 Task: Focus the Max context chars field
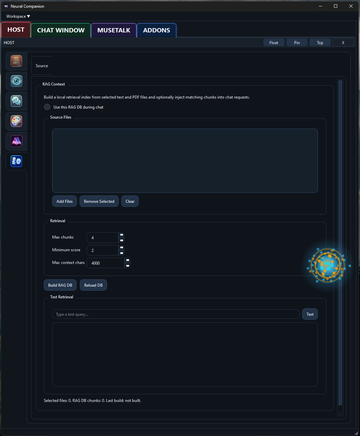[x=106, y=263]
